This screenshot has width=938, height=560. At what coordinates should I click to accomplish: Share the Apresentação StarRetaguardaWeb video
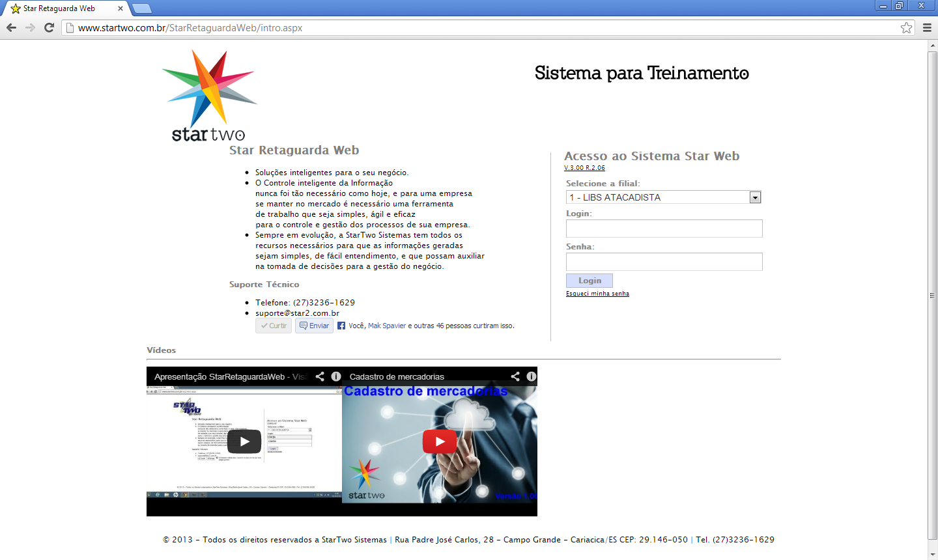pos(320,376)
